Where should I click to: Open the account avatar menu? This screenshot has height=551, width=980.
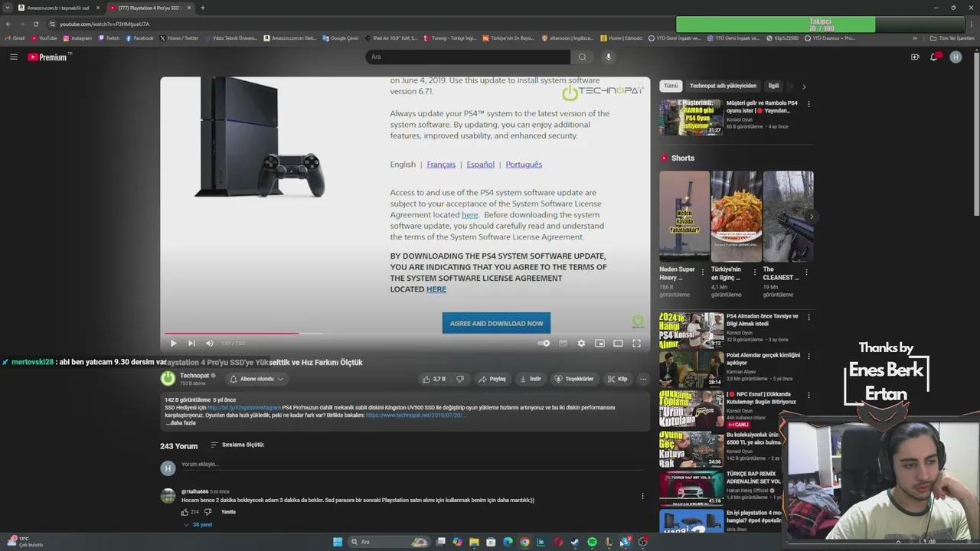[x=955, y=57]
